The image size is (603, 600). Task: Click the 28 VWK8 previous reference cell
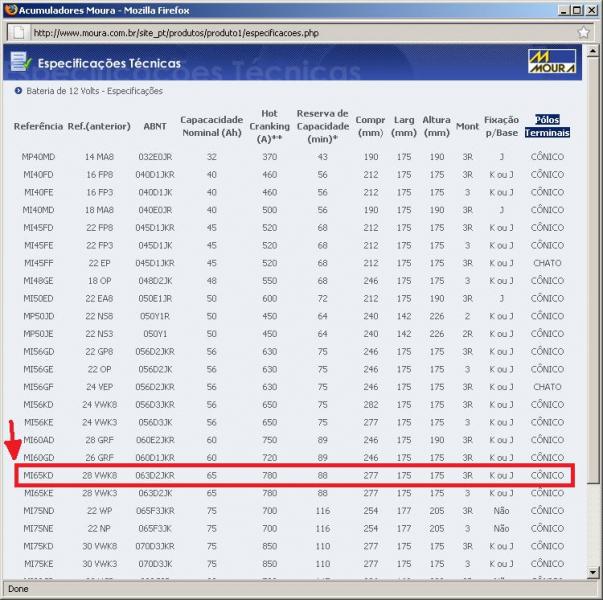pyautogui.click(x=99, y=475)
